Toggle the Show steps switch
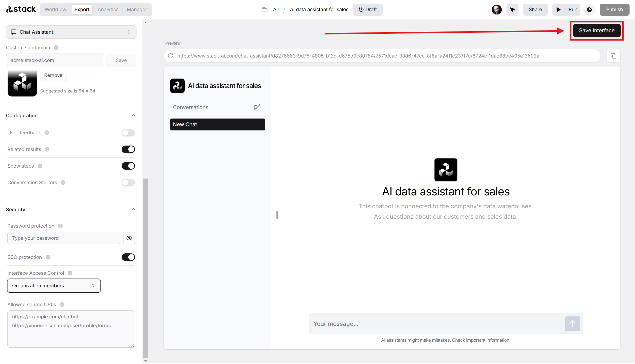Image resolution: width=635 pixels, height=364 pixels. 128,166
